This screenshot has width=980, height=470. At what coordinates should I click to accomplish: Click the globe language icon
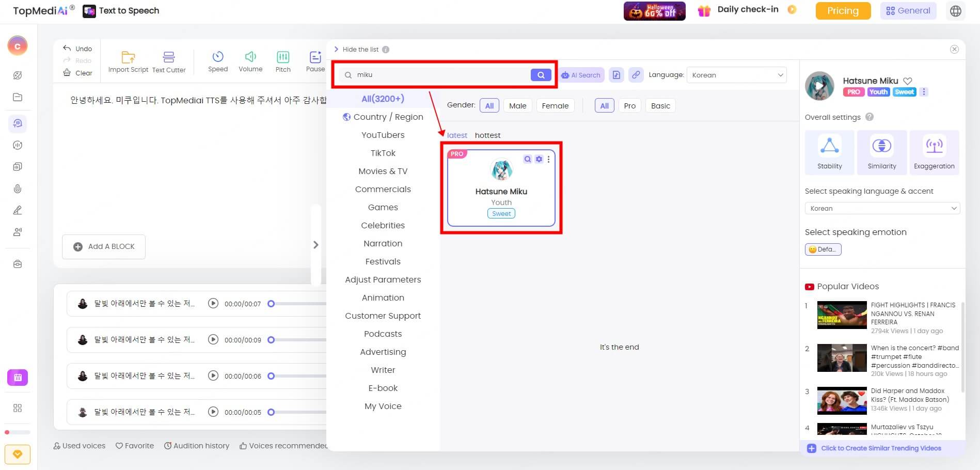tap(956, 11)
